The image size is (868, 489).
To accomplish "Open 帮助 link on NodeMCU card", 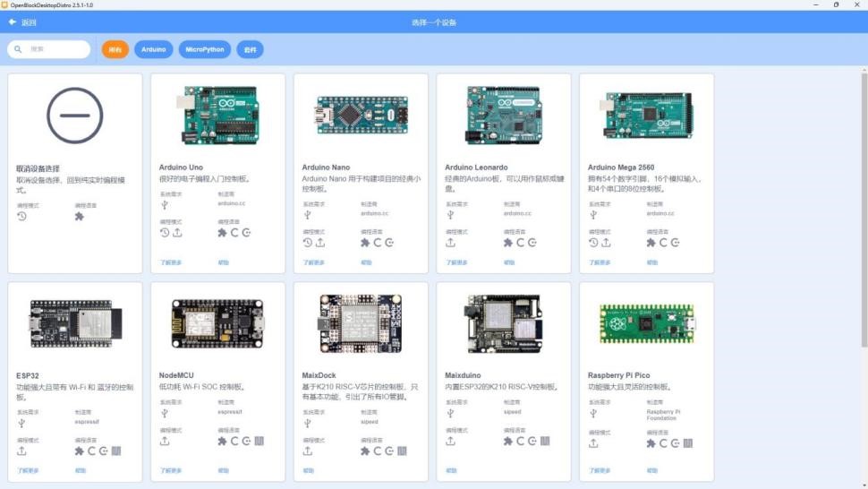I will point(223,471).
